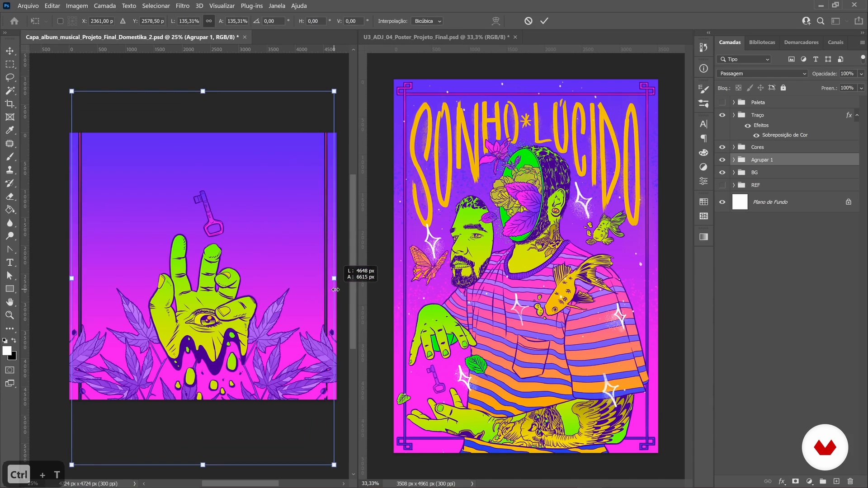Open the Filtro menu
Image resolution: width=868 pixels, height=488 pixels.
pos(183,6)
